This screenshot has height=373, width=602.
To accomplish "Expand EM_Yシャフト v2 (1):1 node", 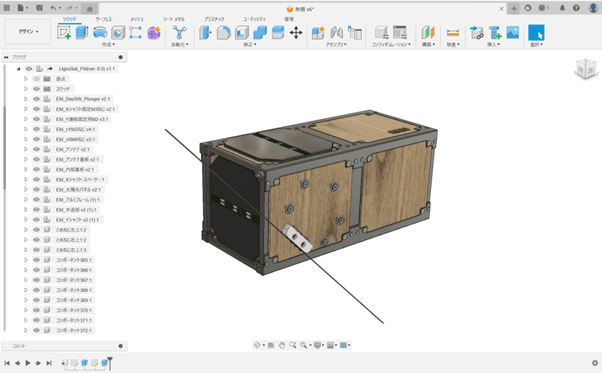I will coord(26,220).
